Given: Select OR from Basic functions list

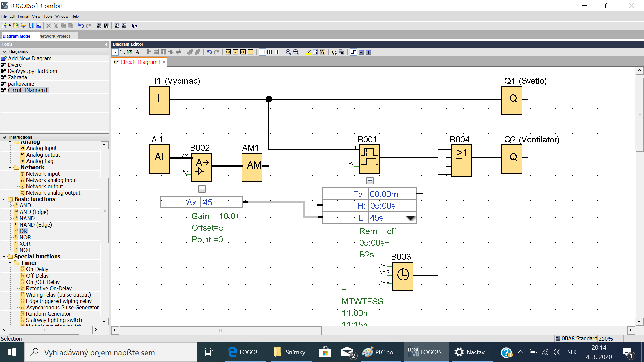Looking at the screenshot, I should tap(23, 231).
